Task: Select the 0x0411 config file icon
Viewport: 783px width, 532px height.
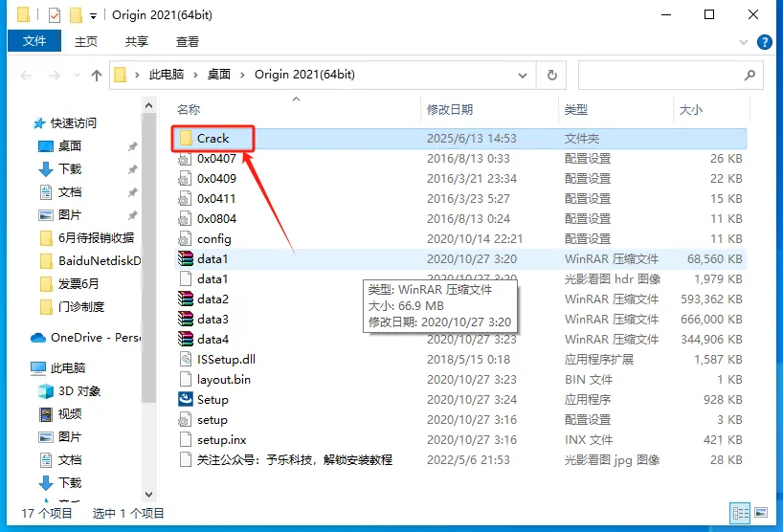Action: pos(186,199)
